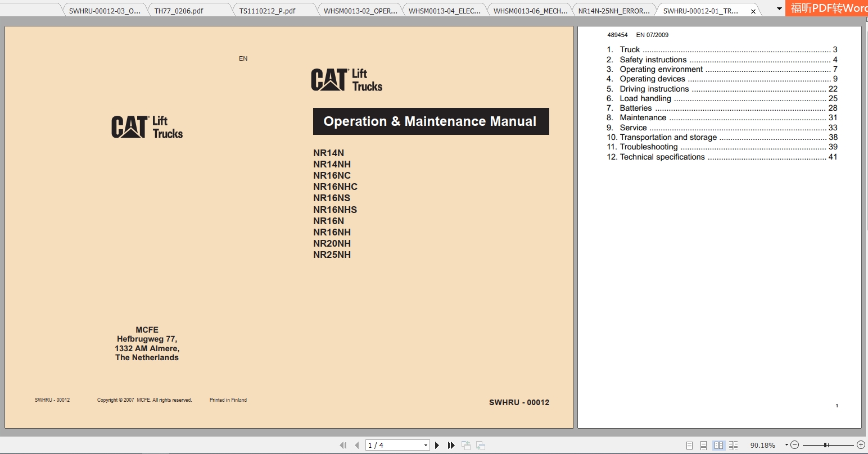Switch to the WHSM0013-02_OPER tab

pos(360,11)
